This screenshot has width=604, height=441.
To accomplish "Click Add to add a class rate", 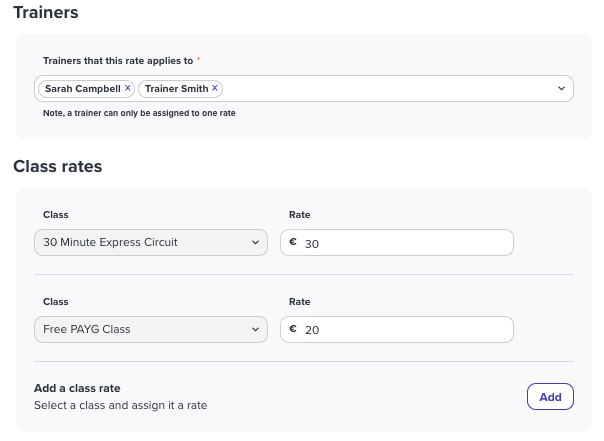I will [550, 397].
